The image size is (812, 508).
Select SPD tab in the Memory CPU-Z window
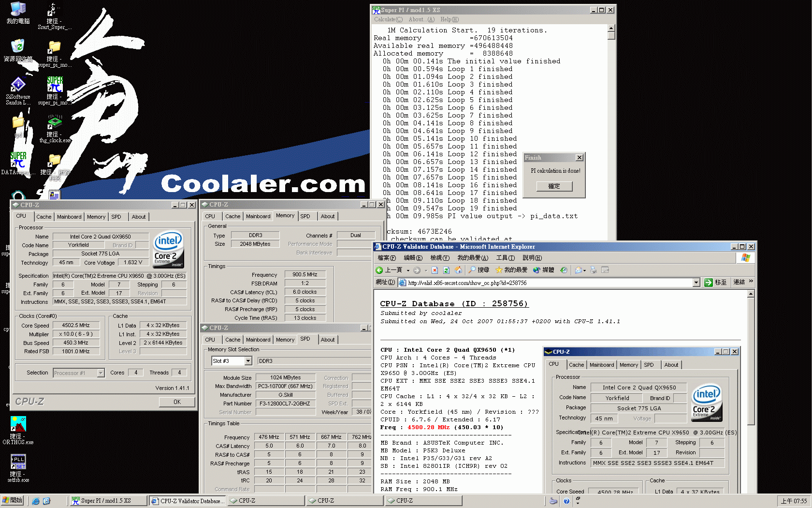tap(305, 216)
